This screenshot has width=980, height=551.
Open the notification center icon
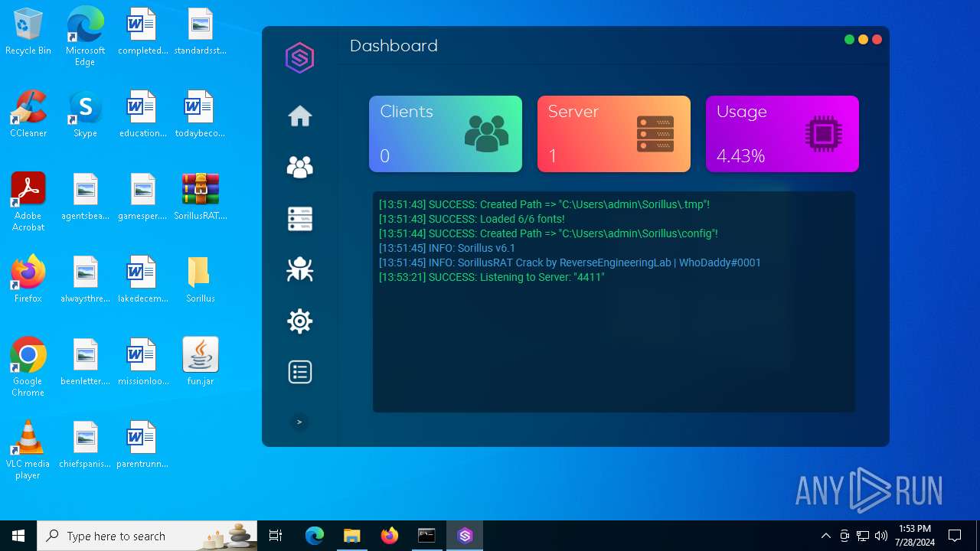coord(955,536)
